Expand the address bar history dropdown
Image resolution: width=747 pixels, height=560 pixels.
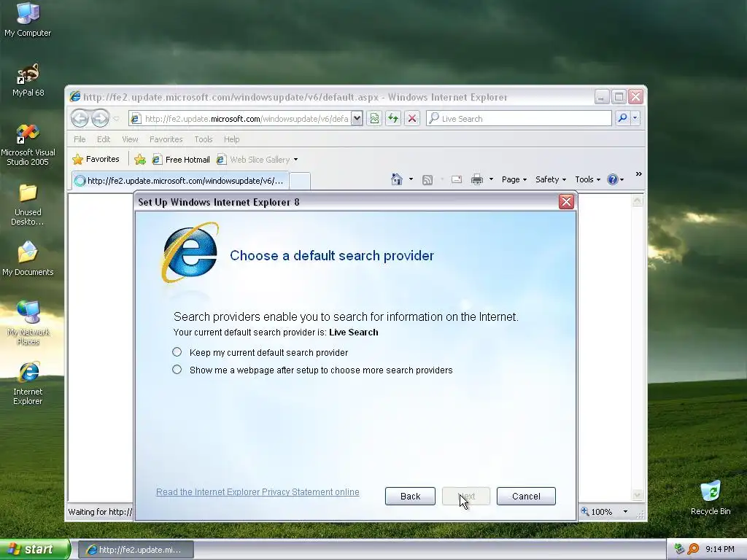pos(357,118)
